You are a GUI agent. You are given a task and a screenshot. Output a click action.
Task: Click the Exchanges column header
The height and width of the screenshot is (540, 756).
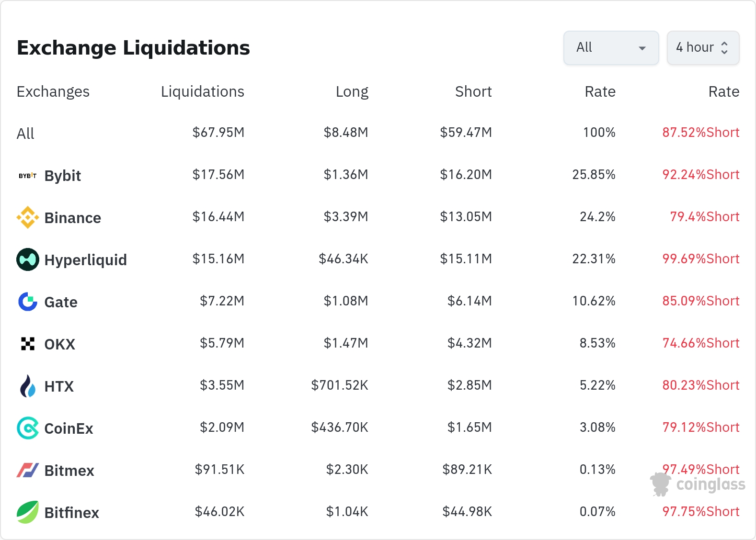tap(53, 91)
